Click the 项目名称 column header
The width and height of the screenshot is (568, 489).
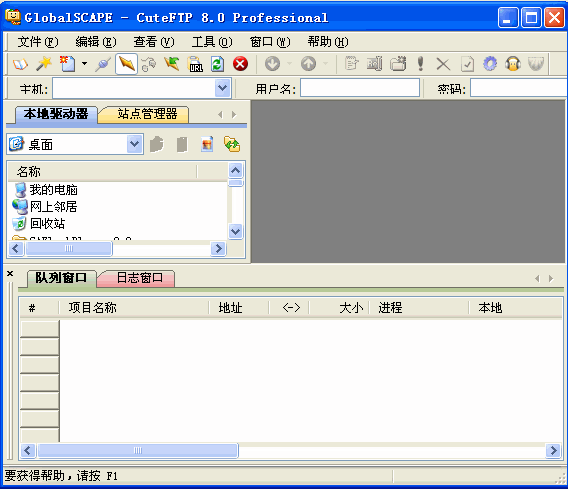click(x=134, y=308)
